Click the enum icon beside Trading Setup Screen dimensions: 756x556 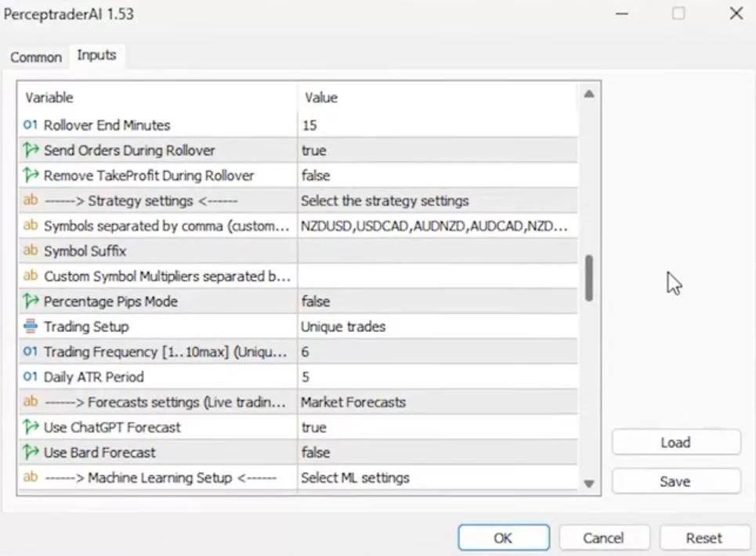coord(31,327)
